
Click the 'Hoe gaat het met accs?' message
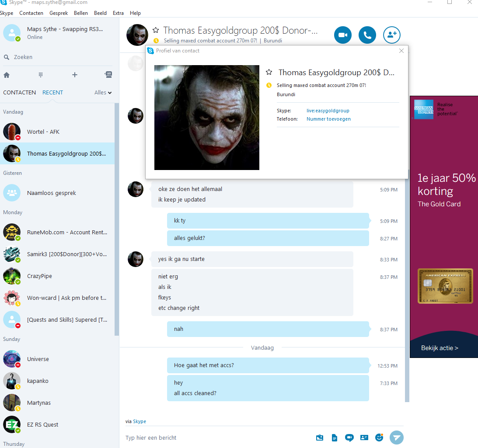[x=268, y=365]
